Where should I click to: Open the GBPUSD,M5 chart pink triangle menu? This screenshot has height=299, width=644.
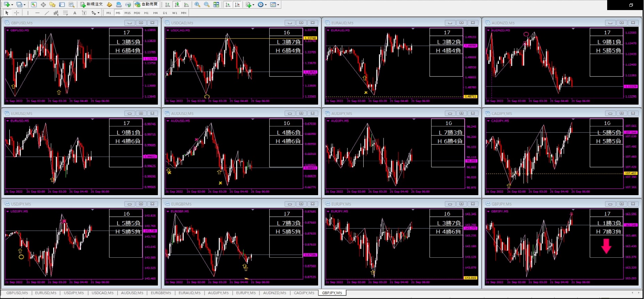7,30
